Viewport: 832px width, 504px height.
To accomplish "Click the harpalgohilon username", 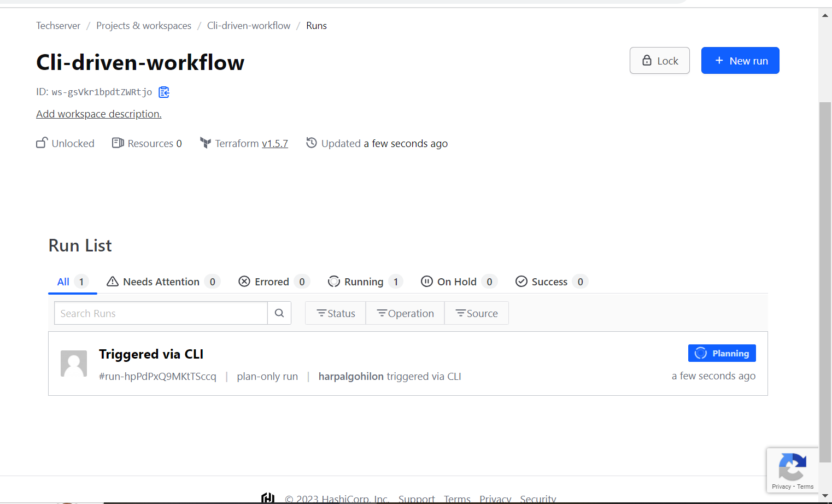I will pos(351,376).
